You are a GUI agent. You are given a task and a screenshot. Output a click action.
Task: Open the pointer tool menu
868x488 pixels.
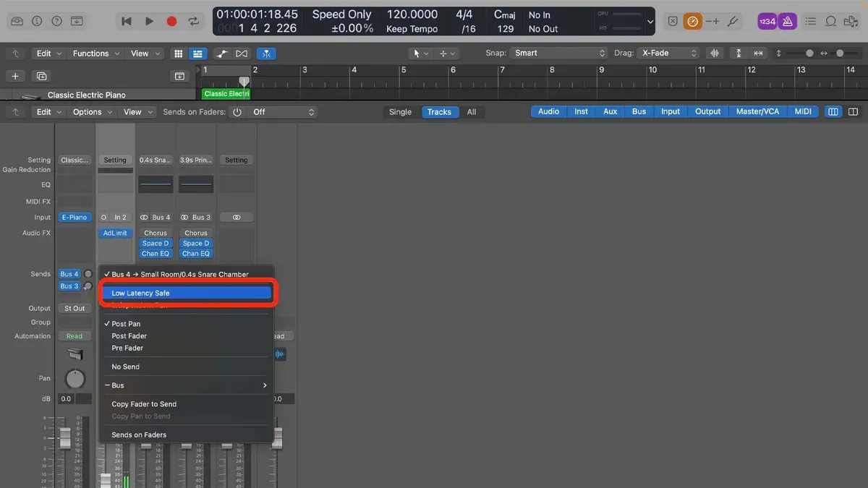click(419, 53)
